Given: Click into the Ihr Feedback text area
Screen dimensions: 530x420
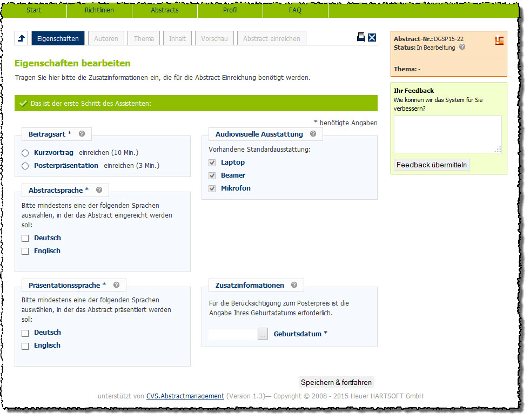Looking at the screenshot, I should [447, 134].
